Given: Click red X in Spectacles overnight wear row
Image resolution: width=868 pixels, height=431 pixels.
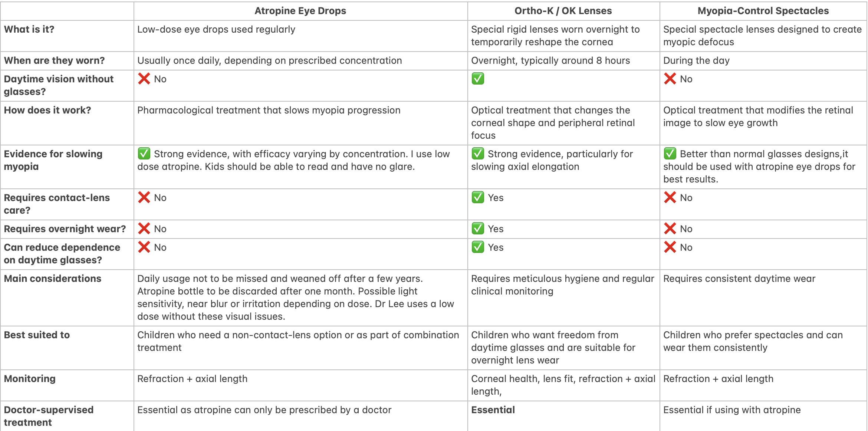Looking at the screenshot, I should coord(670,228).
